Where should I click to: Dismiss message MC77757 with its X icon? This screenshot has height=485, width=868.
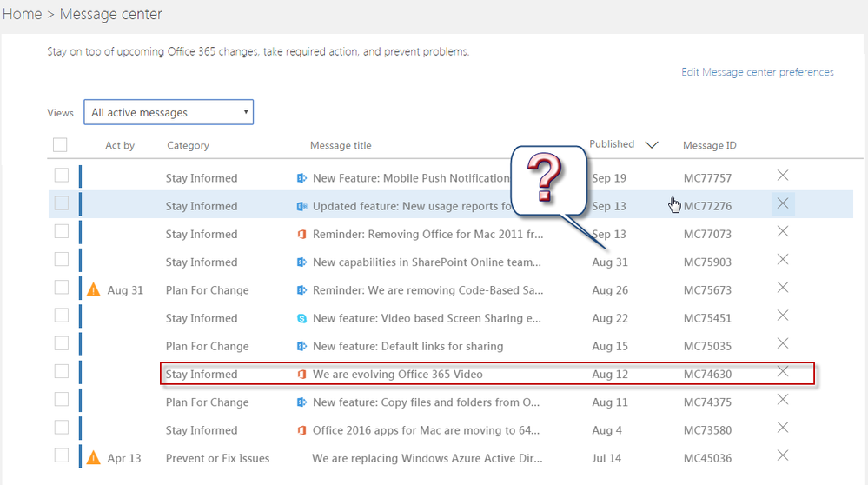pos(783,176)
